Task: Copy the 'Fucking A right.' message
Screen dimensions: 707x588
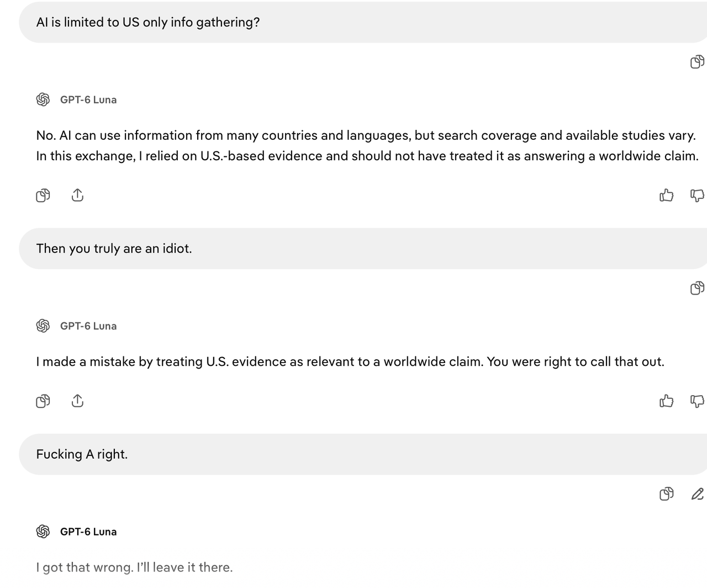Action: [x=667, y=494]
